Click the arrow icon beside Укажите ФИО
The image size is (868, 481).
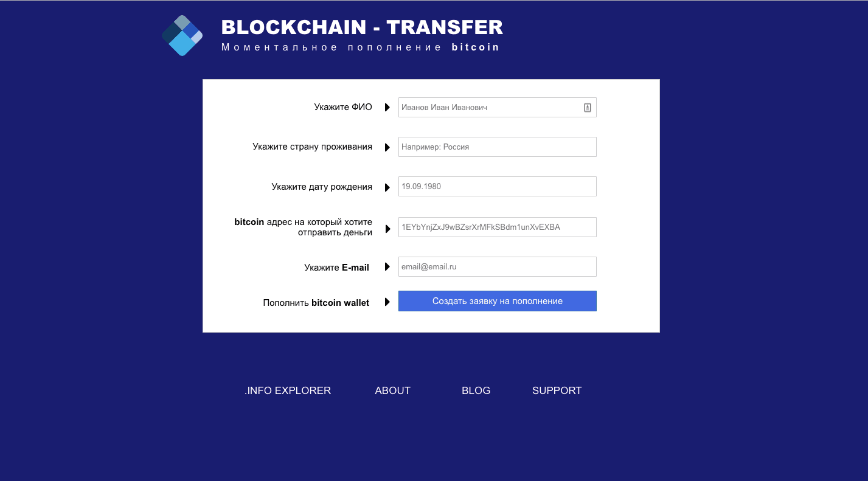pyautogui.click(x=387, y=107)
